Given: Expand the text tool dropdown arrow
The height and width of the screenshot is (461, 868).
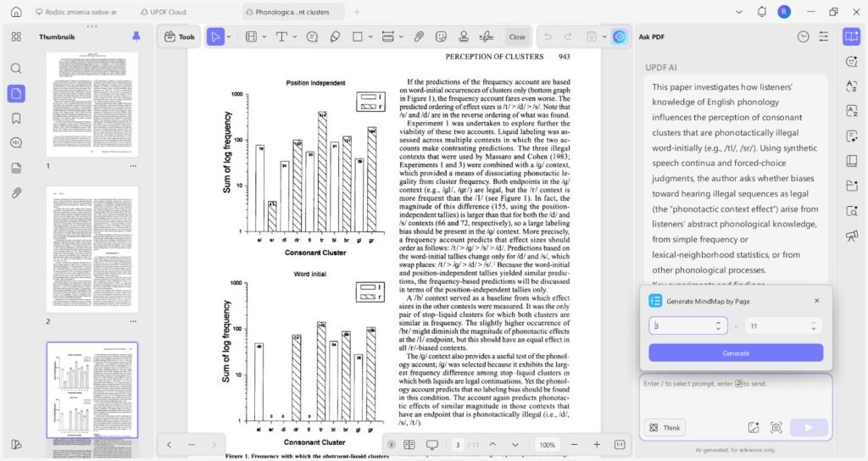Looking at the screenshot, I should click(x=294, y=36).
